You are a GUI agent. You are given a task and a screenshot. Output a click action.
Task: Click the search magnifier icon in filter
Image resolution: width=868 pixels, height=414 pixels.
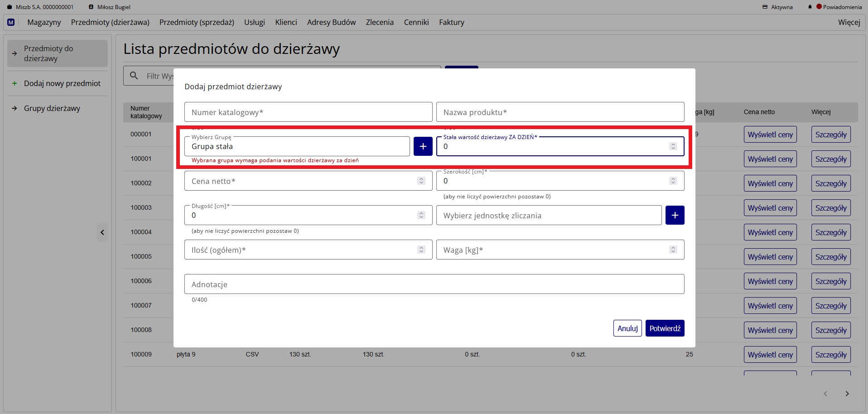(x=134, y=76)
